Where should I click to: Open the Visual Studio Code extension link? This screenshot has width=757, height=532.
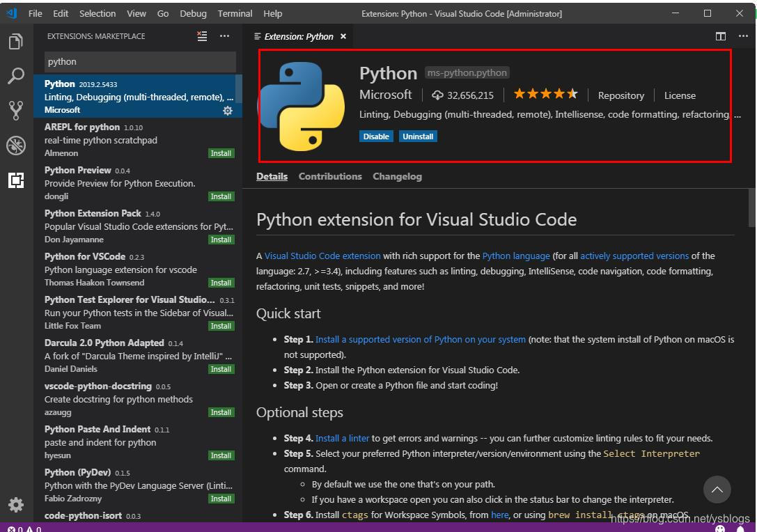322,256
